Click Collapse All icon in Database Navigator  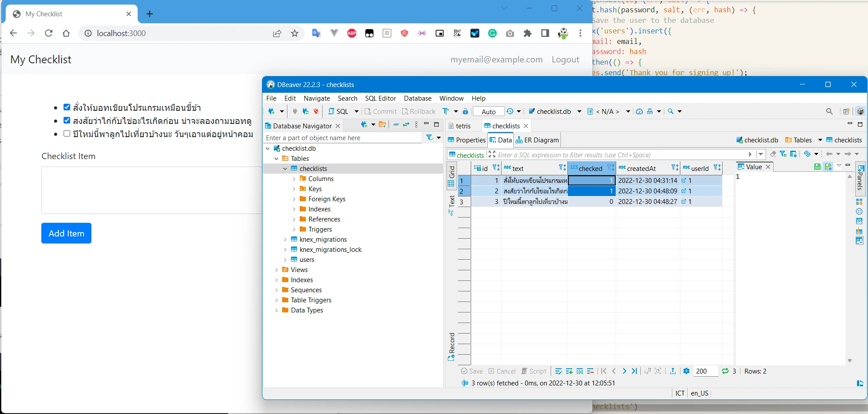click(x=396, y=125)
